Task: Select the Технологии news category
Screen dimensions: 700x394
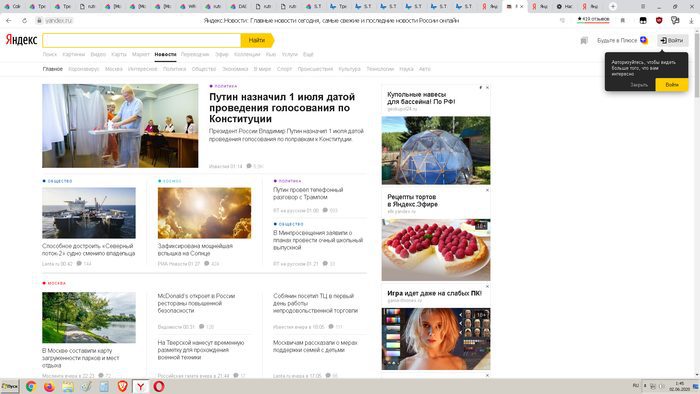Action: pyautogui.click(x=380, y=69)
